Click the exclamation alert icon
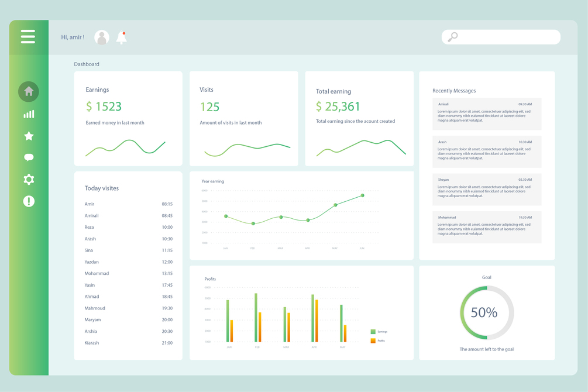This screenshot has height=392, width=588. tap(29, 201)
